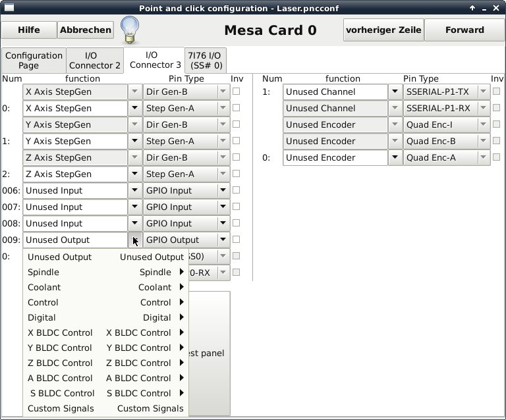Toggle the Inv checkbox for the X Axis Dir Gen-B row

(237, 92)
